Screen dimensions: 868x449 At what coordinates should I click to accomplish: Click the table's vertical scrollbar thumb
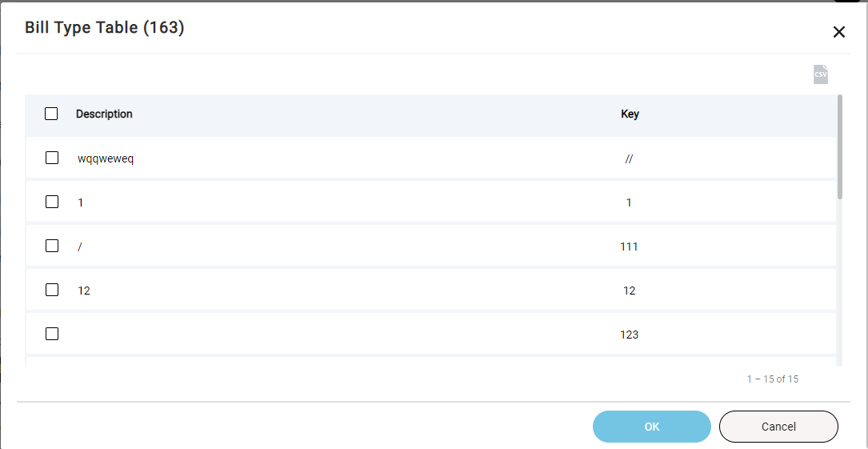pyautogui.click(x=840, y=146)
